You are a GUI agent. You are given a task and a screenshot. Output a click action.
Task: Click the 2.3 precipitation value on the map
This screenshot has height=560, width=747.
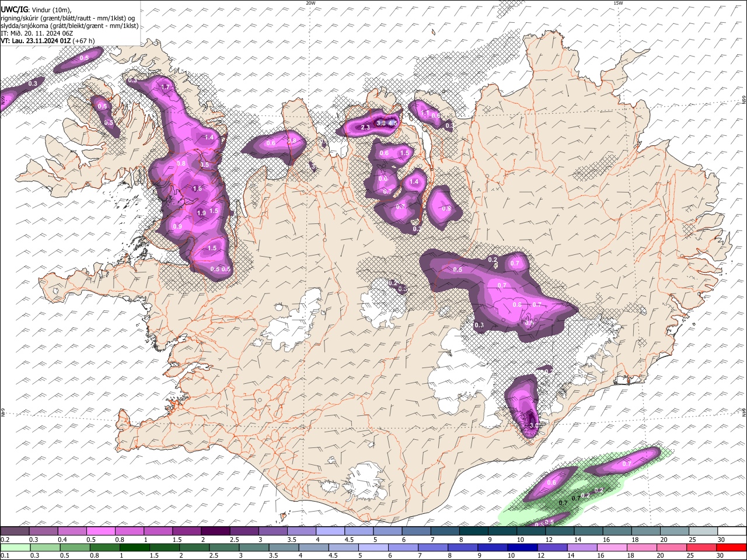[x=366, y=127]
